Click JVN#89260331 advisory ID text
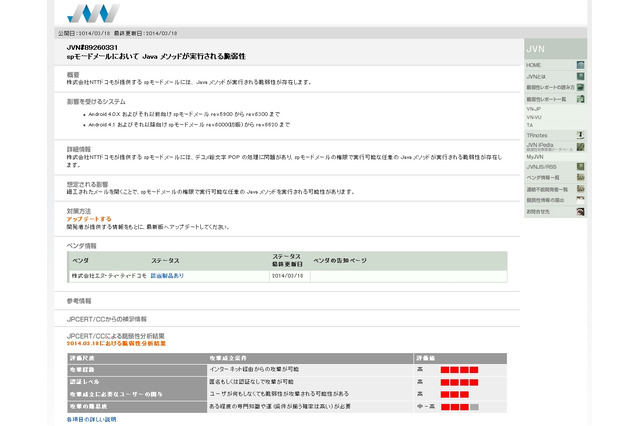This screenshot has height=426, width=640. click(x=92, y=47)
